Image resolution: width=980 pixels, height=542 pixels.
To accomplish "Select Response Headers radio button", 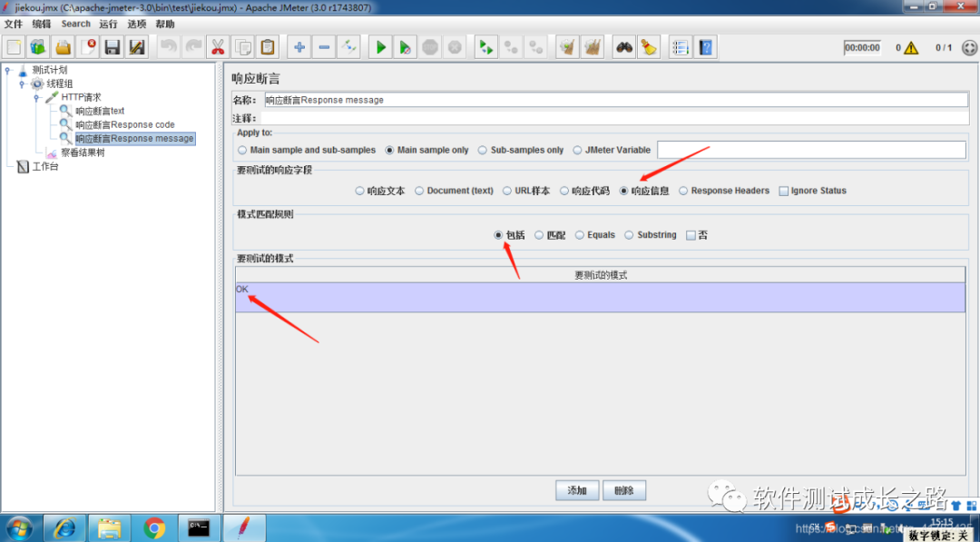I will point(724,191).
